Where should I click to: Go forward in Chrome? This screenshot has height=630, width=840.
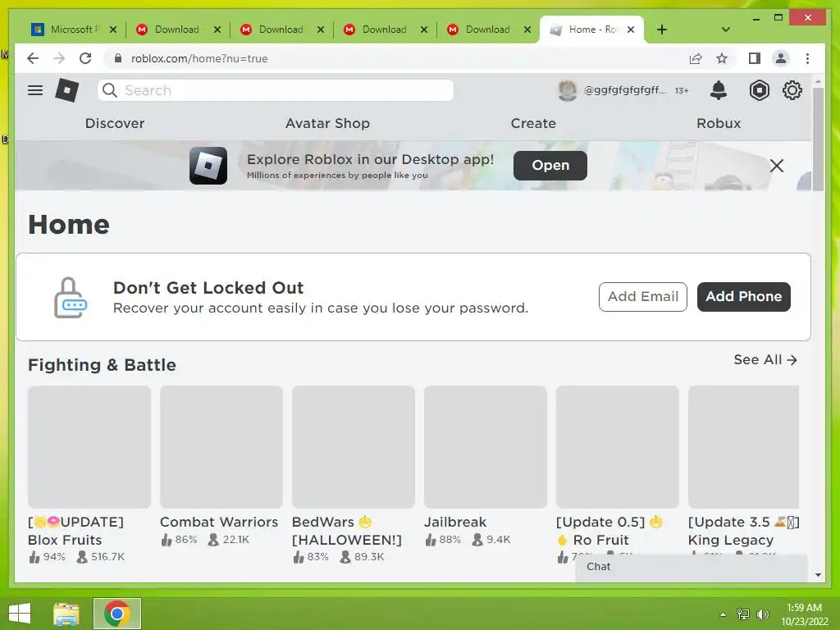click(x=59, y=58)
